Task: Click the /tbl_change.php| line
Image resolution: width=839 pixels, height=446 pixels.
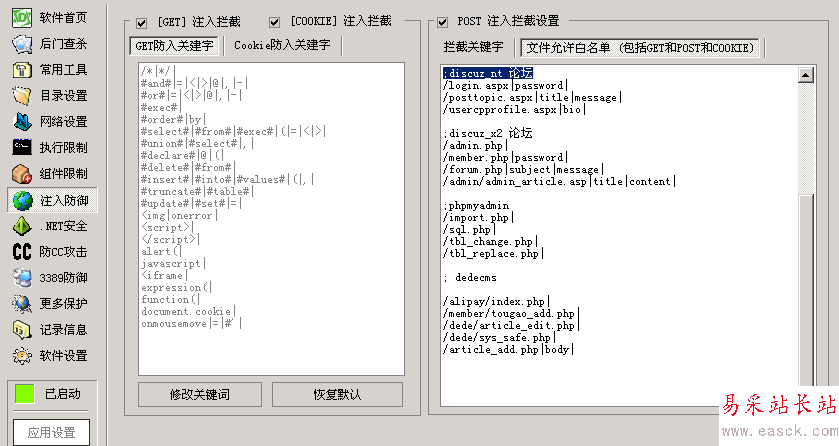Action: pos(490,242)
